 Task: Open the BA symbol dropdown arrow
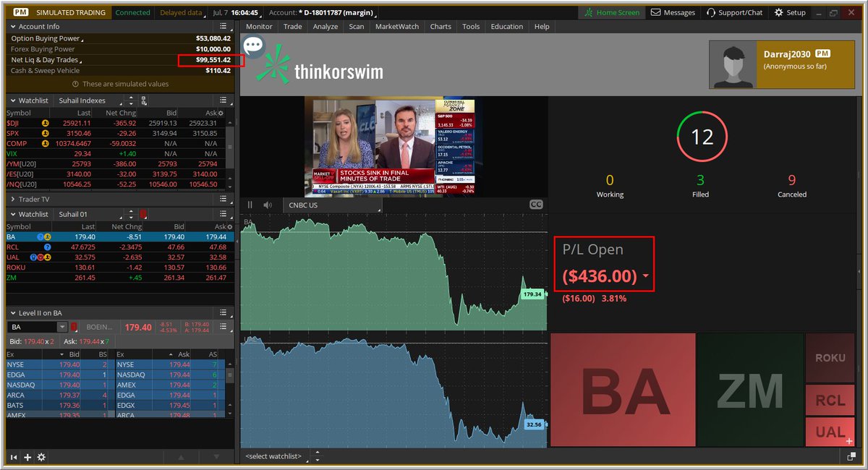(62, 328)
